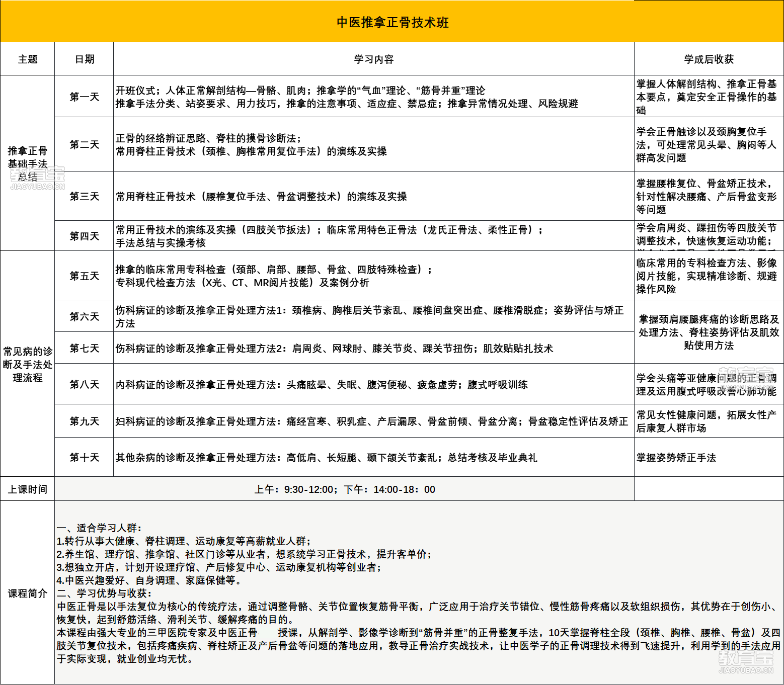Click the phrase 10天掌握脊柱全段

coord(589,633)
